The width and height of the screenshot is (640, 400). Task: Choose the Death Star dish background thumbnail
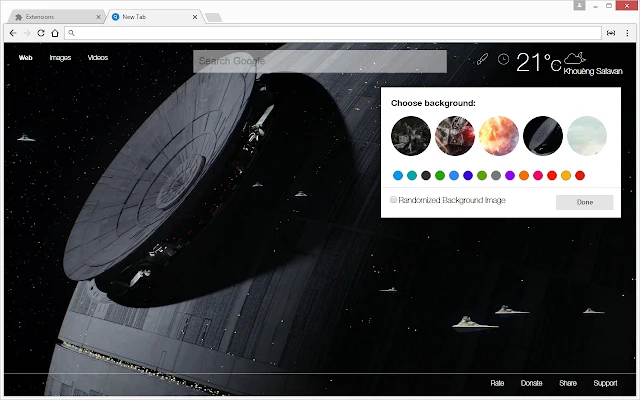point(543,136)
